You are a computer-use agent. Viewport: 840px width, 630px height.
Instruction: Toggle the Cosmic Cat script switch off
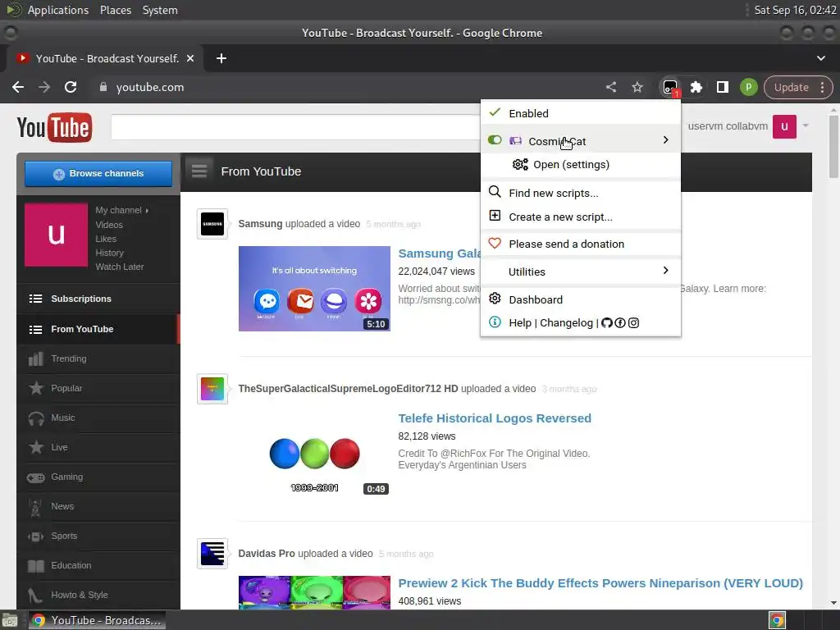(x=495, y=140)
